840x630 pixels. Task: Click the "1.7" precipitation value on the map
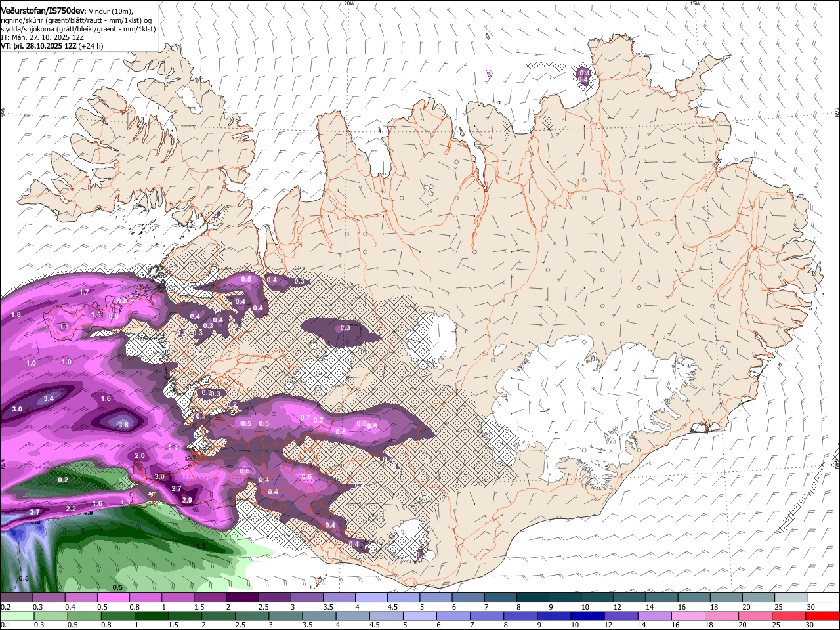[x=84, y=292]
